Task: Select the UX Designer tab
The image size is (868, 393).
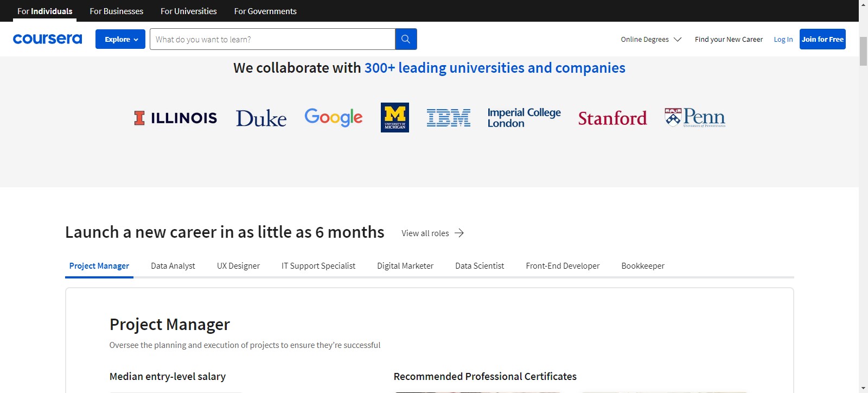Action: tap(238, 266)
